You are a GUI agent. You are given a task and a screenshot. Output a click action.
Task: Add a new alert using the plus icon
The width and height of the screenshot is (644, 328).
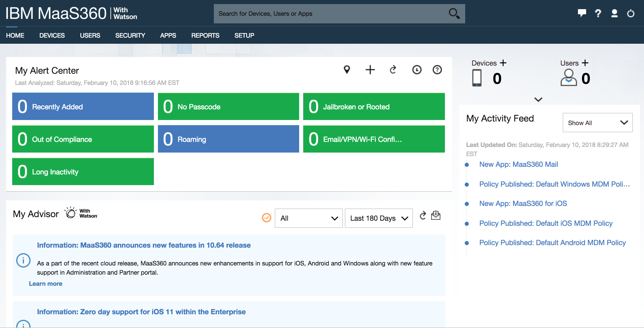click(370, 70)
